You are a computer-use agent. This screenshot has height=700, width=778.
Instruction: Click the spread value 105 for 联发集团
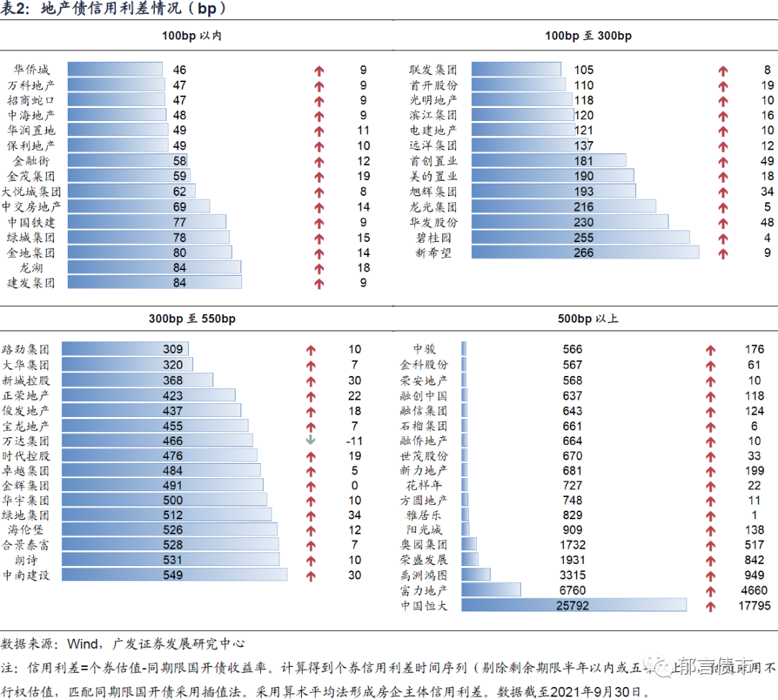click(584, 70)
